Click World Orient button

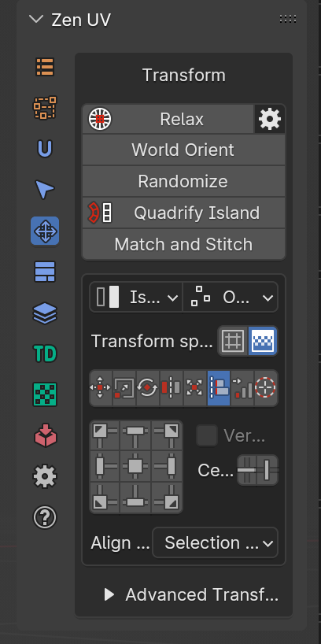pos(183,150)
